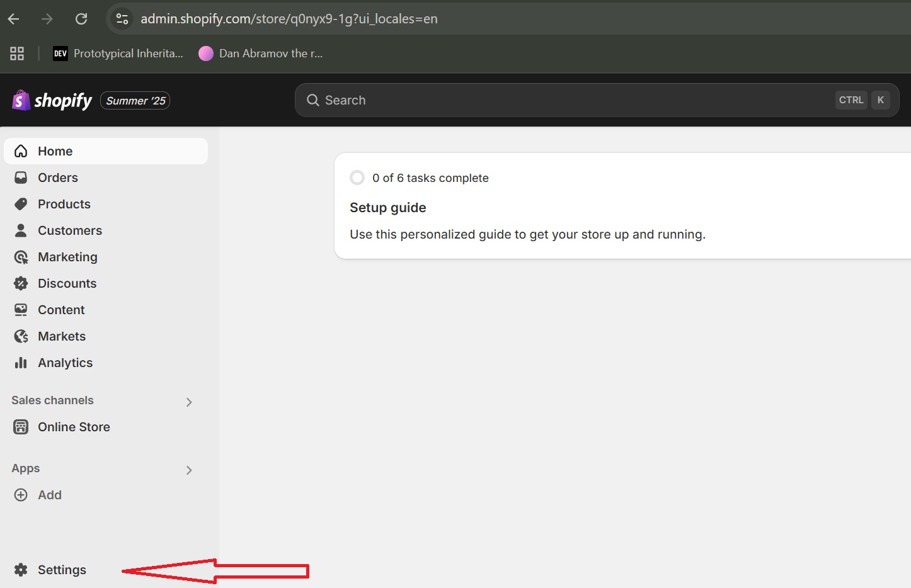Click the Customers person icon

pos(21,230)
